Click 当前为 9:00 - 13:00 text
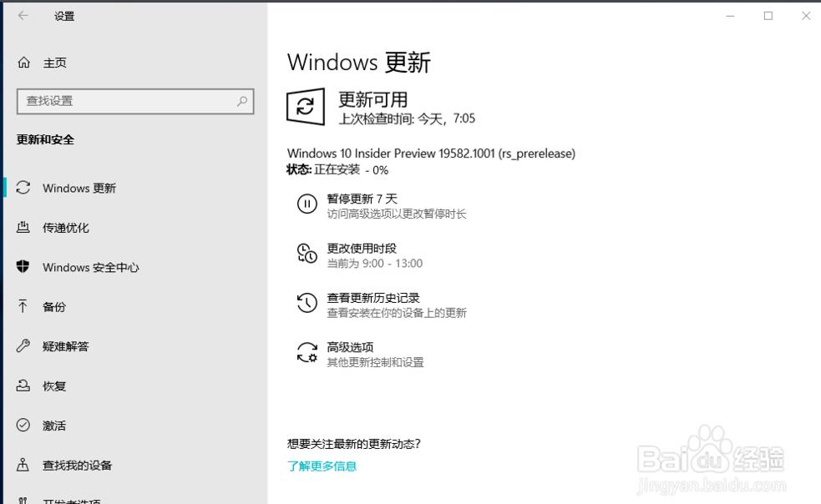The height and width of the screenshot is (504, 821). click(375, 263)
